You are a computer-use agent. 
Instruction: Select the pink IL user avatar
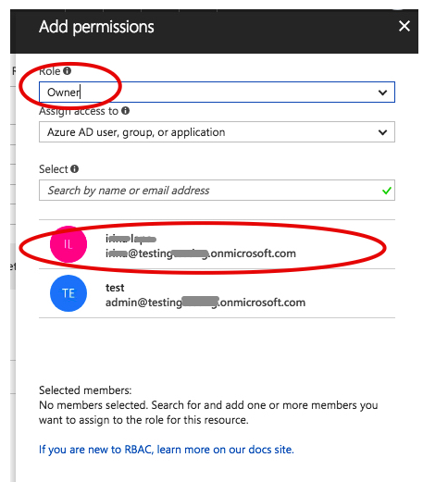pyautogui.click(x=68, y=244)
